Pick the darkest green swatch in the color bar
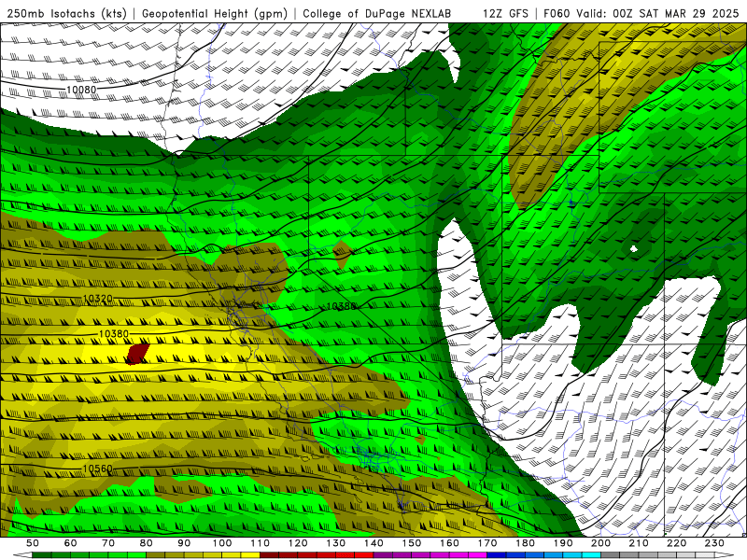Screen dimensions: 747x560 [x=42, y=554]
